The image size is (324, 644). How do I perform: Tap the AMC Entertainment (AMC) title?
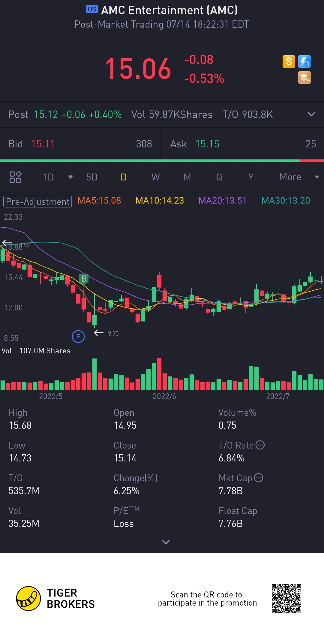pos(169,10)
